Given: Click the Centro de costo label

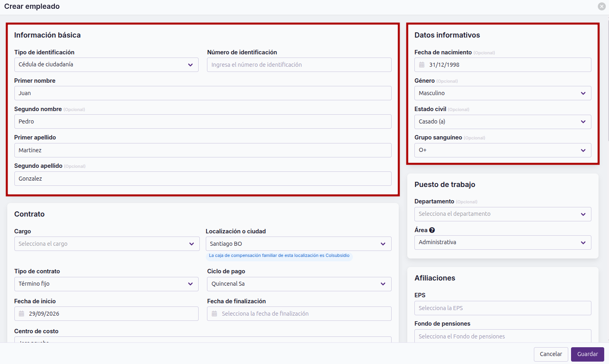Looking at the screenshot, I should pos(36,331).
